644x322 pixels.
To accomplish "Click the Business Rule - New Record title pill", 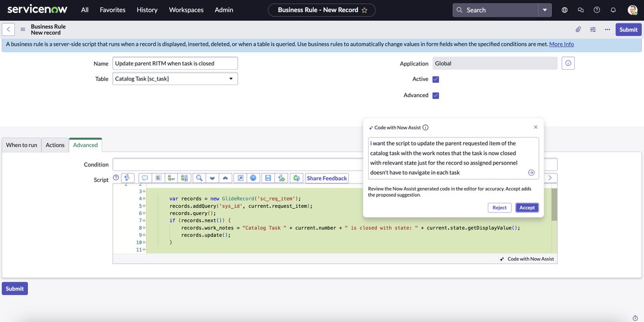I will point(322,10).
